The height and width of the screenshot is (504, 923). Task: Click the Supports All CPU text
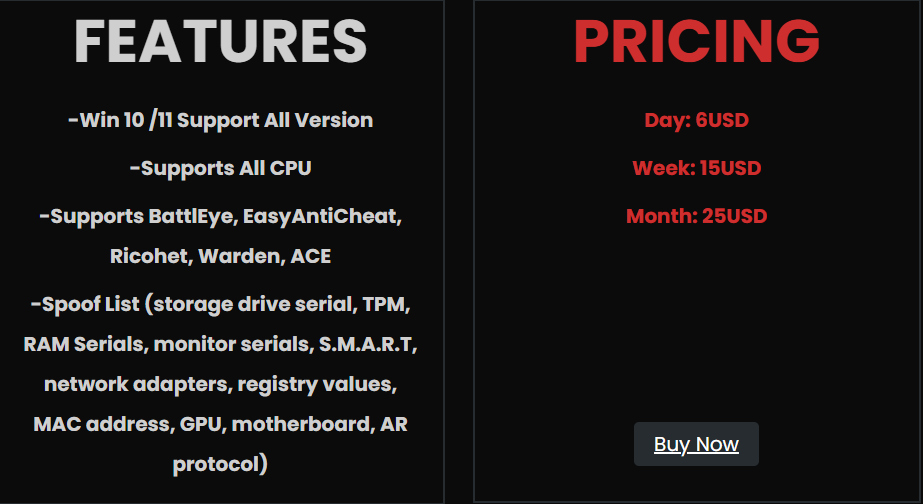(x=221, y=169)
